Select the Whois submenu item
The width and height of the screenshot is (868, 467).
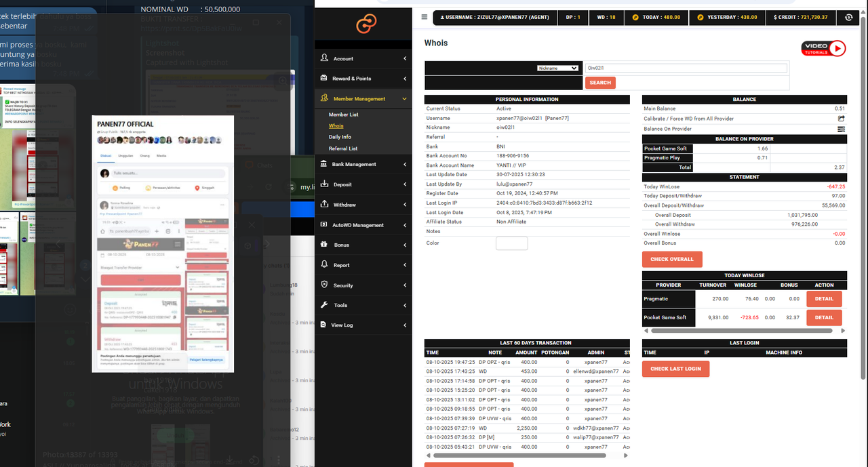point(336,125)
